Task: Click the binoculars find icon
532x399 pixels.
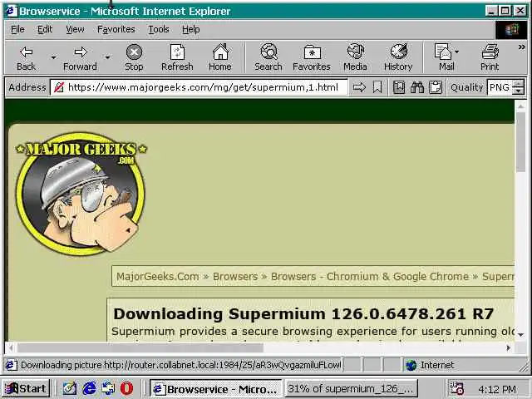Action: [417, 87]
